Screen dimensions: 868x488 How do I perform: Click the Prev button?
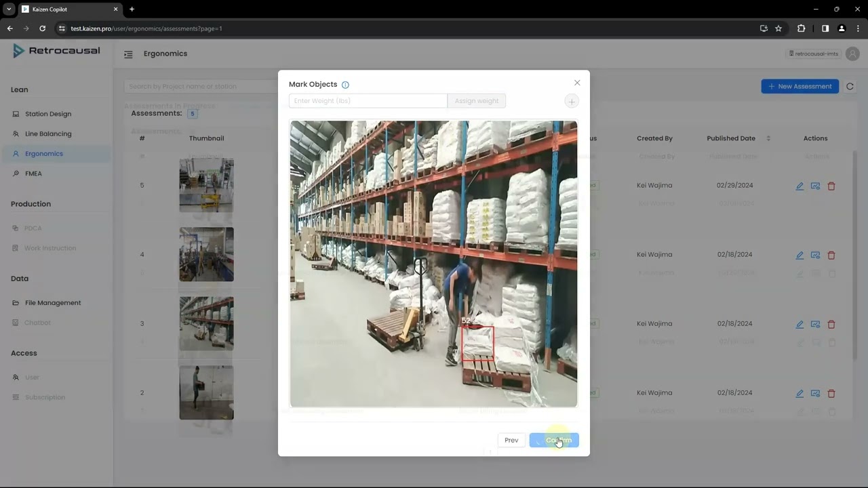coord(511,441)
